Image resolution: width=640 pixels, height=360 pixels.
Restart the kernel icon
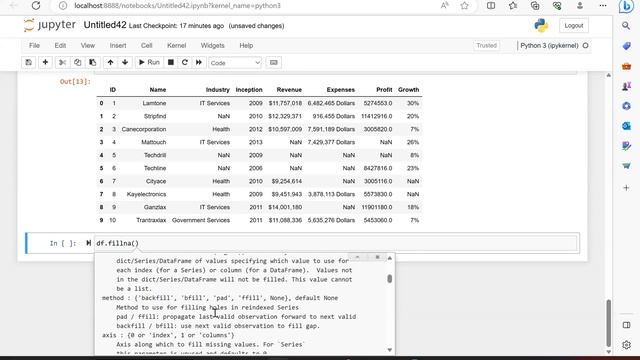click(184, 62)
